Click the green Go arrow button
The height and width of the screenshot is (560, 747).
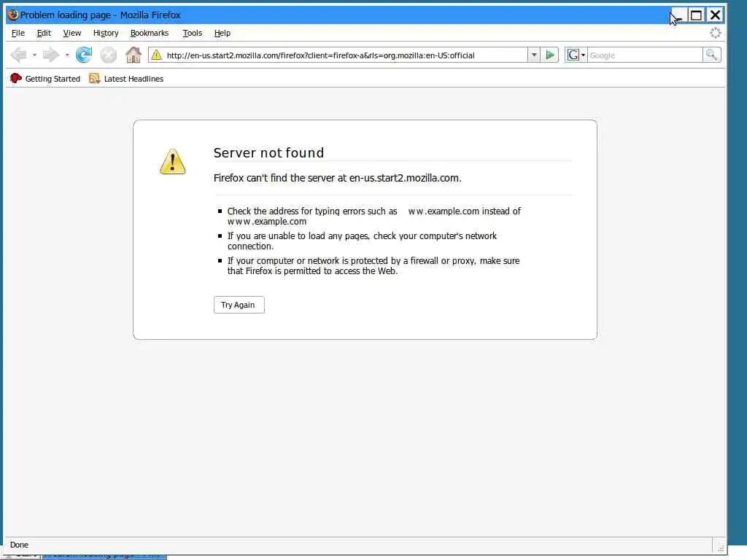(550, 55)
